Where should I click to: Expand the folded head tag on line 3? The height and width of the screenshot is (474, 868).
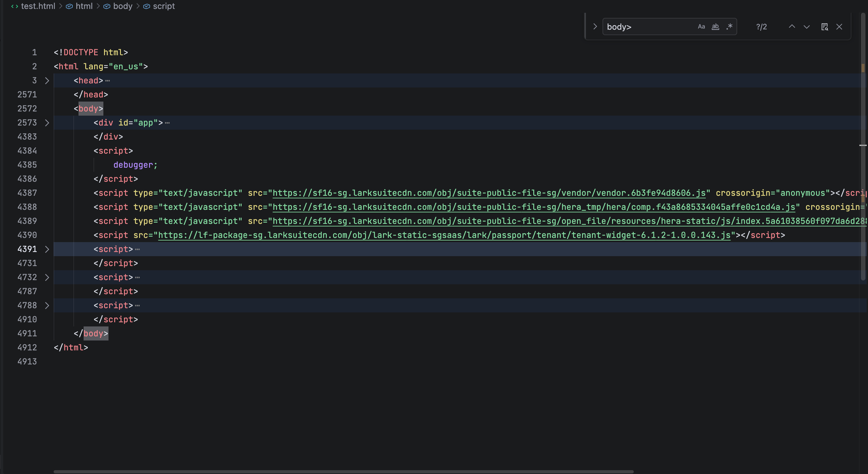(47, 80)
